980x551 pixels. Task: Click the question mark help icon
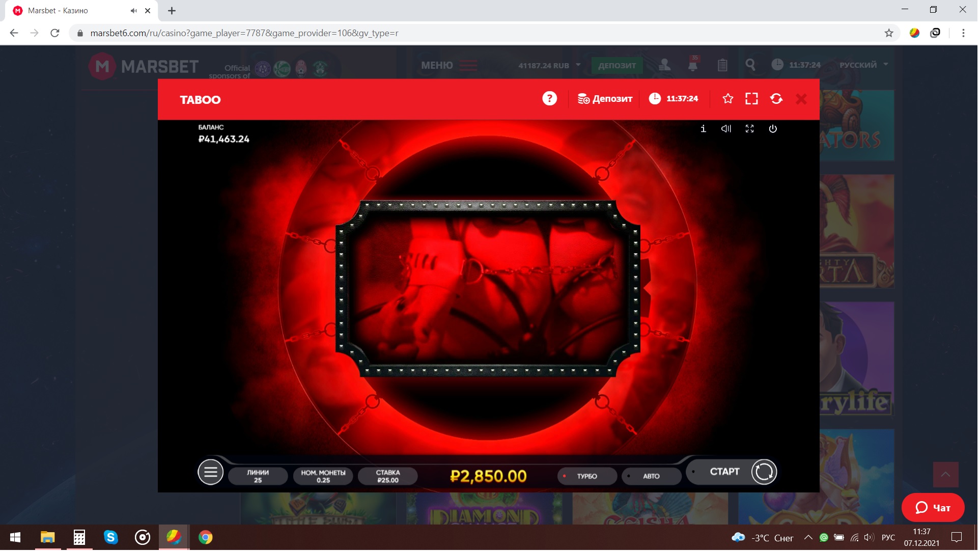(550, 99)
